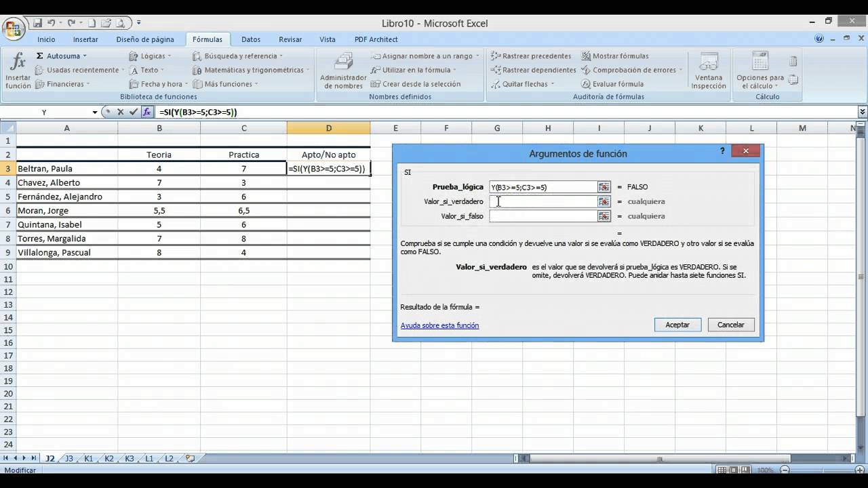Click Quitar flechas button

tap(523, 84)
